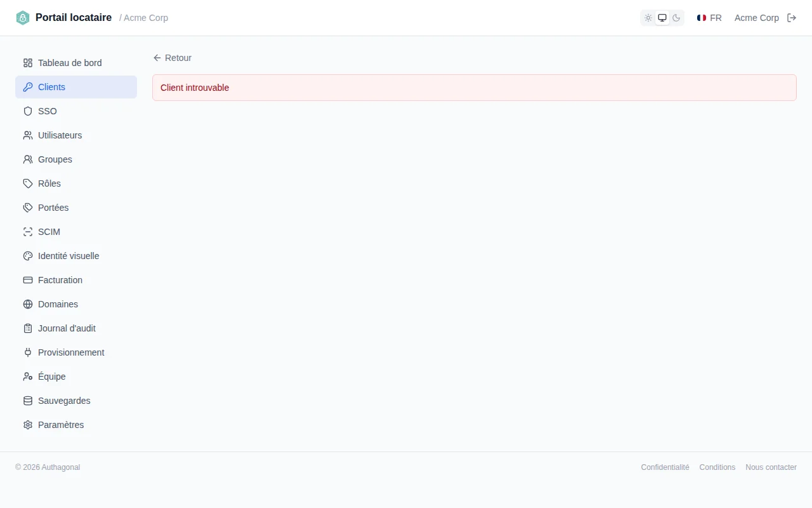812x508 pixels.
Task: Click the French flag icon
Action: click(702, 18)
